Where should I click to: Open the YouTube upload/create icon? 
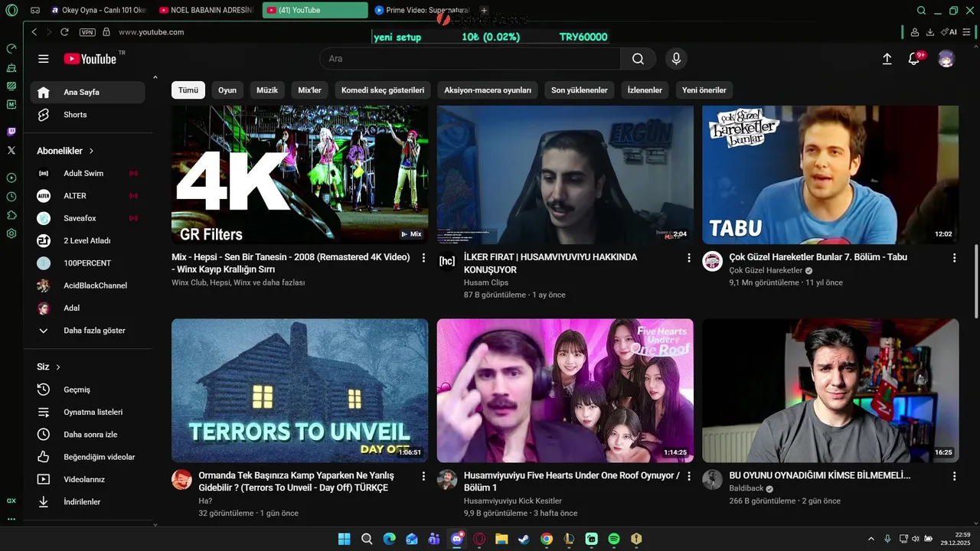(x=887, y=59)
